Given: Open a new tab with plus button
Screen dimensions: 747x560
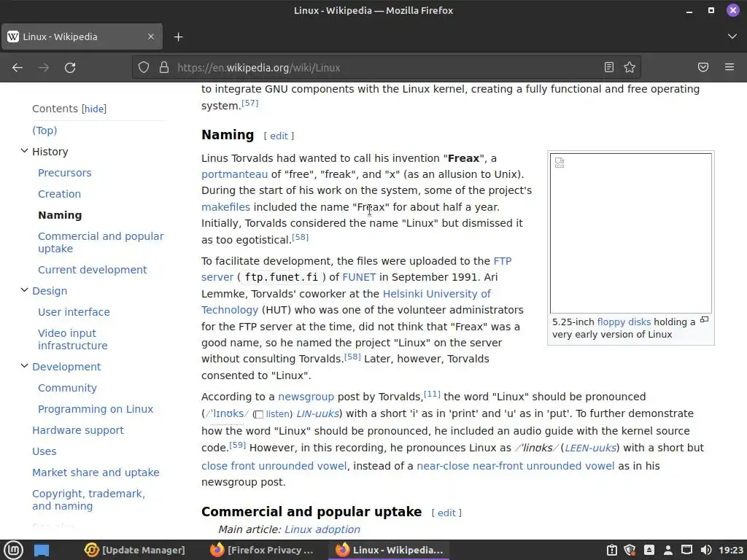Looking at the screenshot, I should click(178, 36).
